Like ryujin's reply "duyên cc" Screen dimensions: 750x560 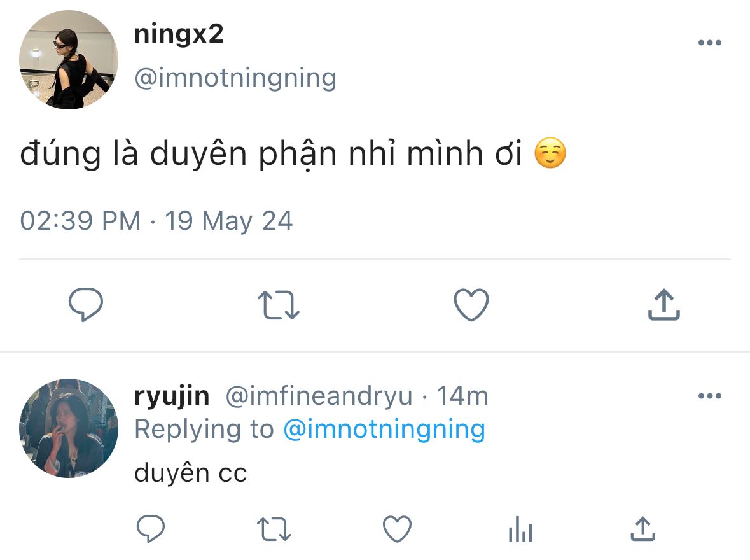pos(398,529)
